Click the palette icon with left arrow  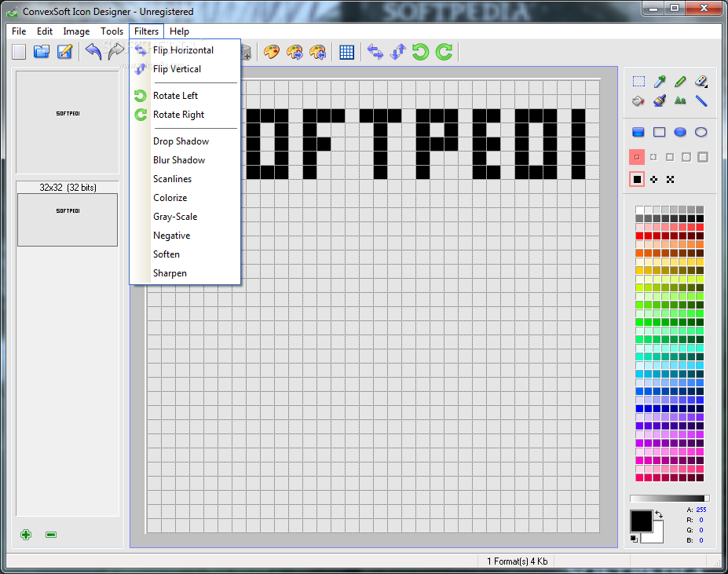pyautogui.click(x=318, y=52)
